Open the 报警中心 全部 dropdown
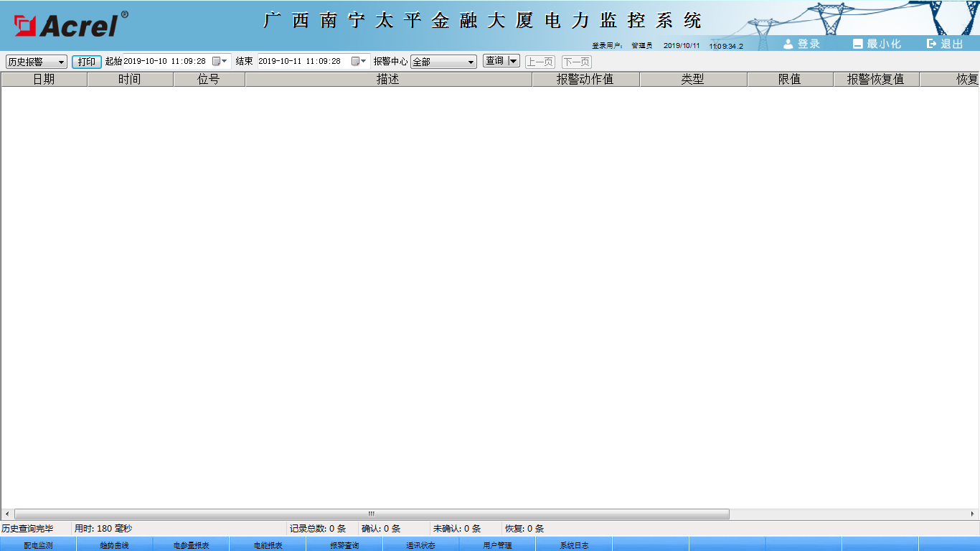Screen dimensions: 980x551 click(471, 62)
